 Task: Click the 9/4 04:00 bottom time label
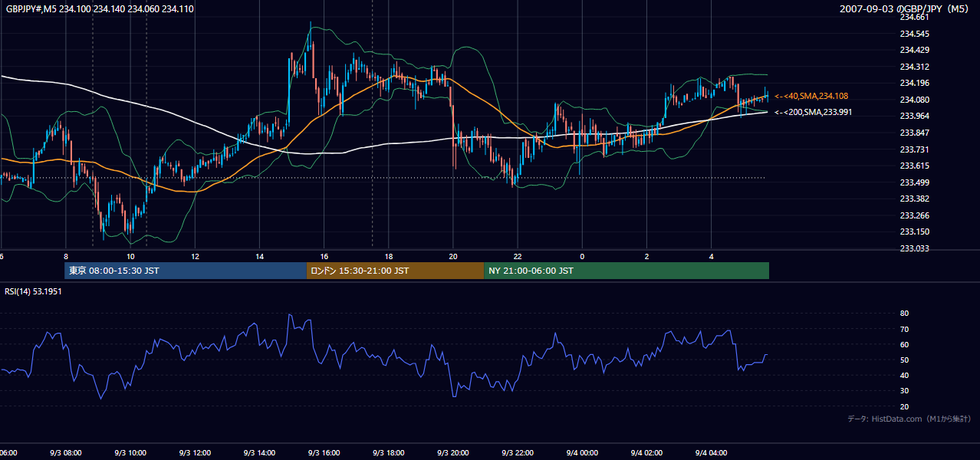(x=711, y=453)
